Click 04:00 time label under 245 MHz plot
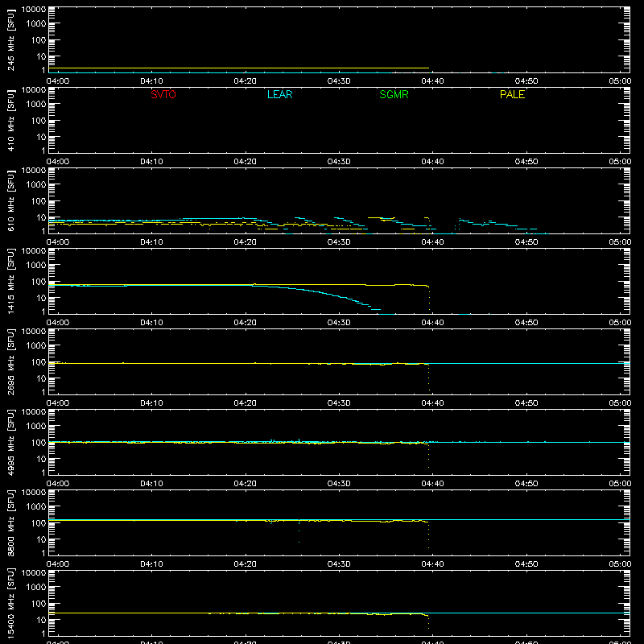Viewport: 644px width, 644px height. click(58, 81)
